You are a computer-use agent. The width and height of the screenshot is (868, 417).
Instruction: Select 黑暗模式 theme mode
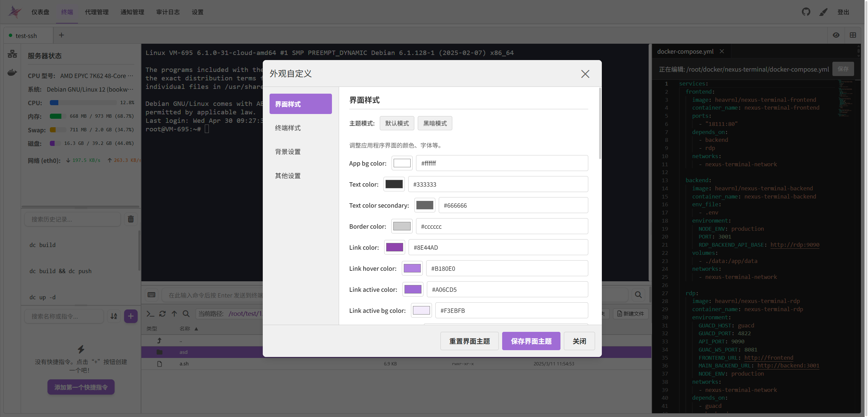435,123
